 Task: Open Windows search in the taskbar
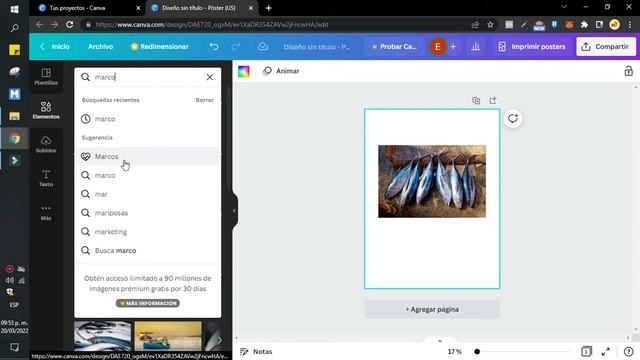pyautogui.click(x=14, y=28)
